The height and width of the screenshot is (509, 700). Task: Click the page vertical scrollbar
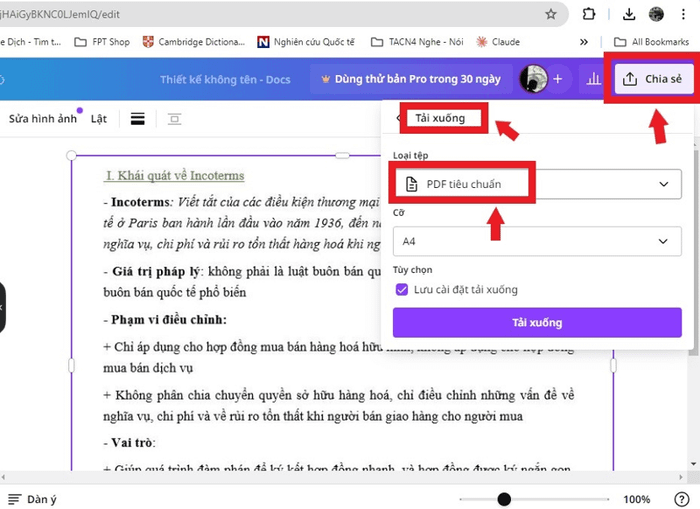[x=693, y=252]
